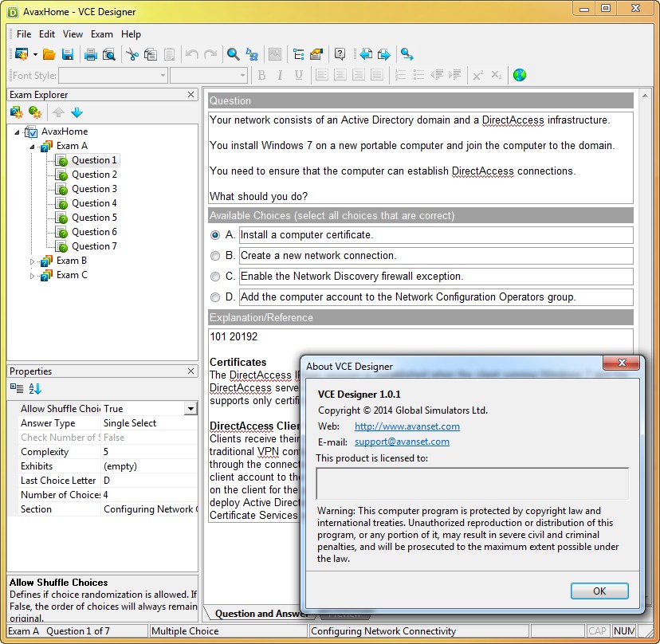Screen dimensions: 660x644
Task: Click the Save floppy disk icon
Action: (x=67, y=54)
